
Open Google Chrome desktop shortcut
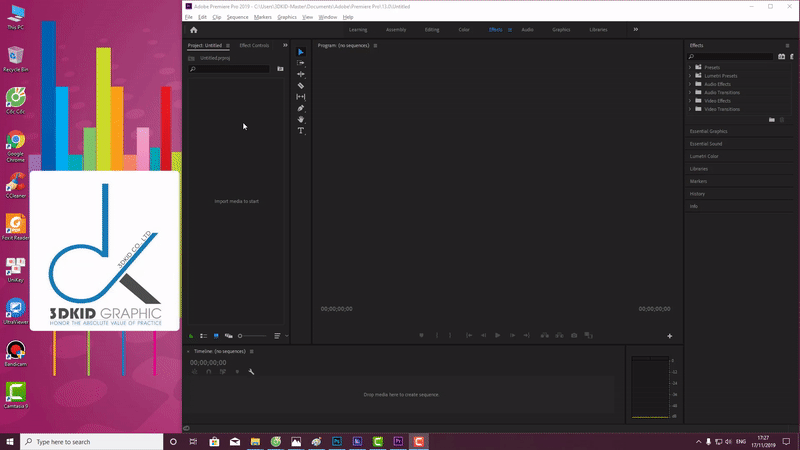[15, 146]
